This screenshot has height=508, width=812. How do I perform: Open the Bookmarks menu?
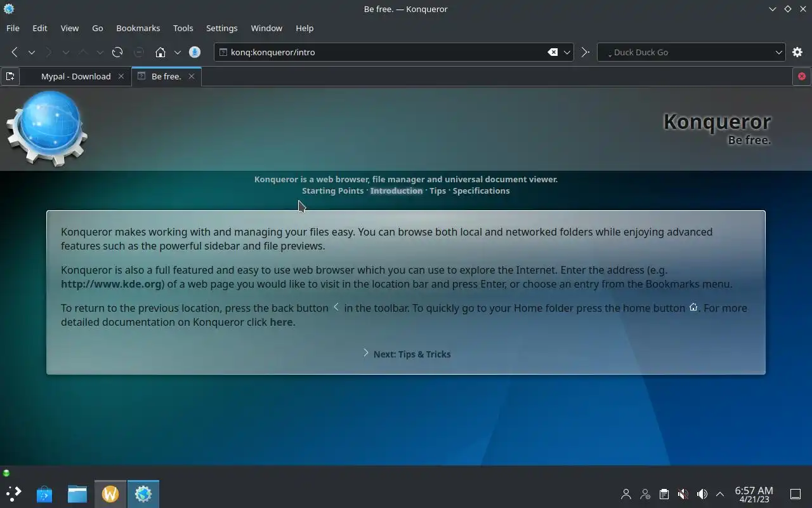(138, 28)
